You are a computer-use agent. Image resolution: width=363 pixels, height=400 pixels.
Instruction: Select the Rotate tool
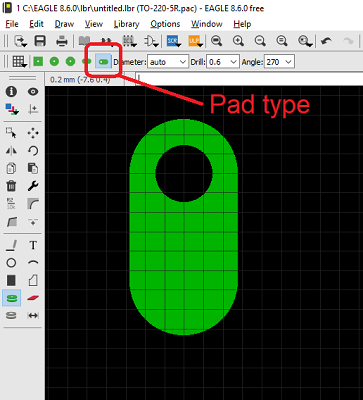coord(33,151)
